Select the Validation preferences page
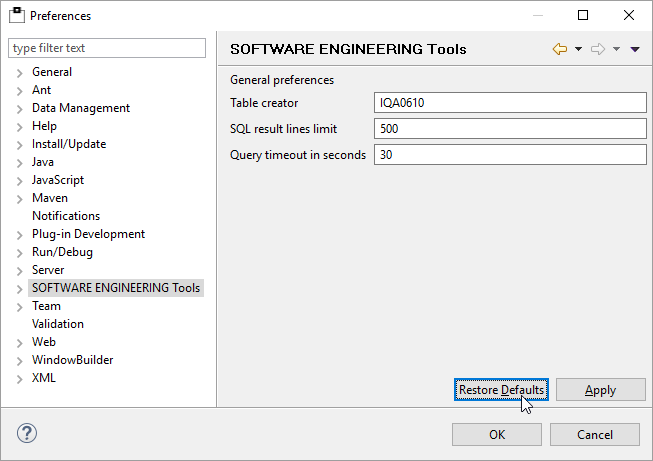Screen dimensions: 653x461 [58, 324]
